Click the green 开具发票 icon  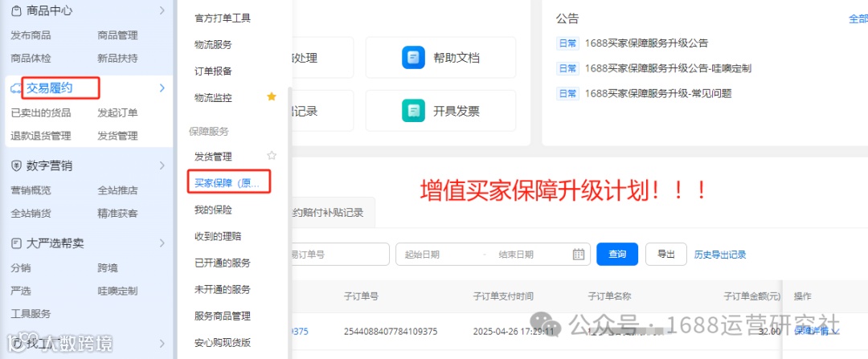coord(414,111)
